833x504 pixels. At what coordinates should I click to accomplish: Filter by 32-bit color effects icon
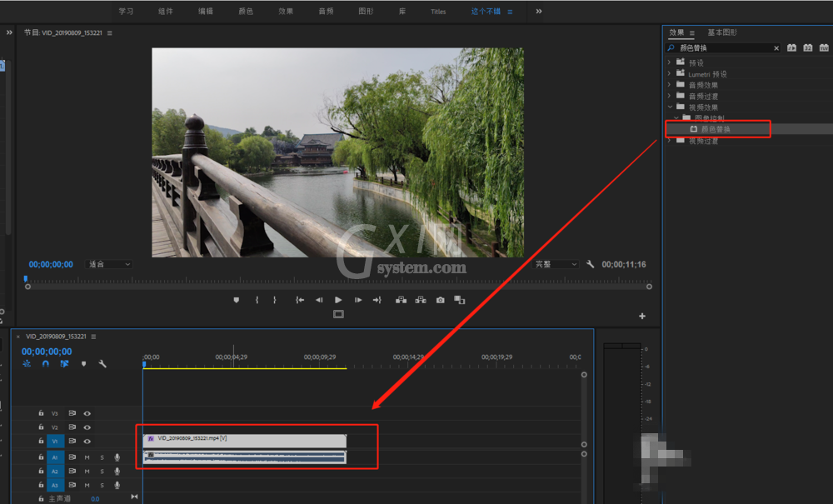coord(807,47)
